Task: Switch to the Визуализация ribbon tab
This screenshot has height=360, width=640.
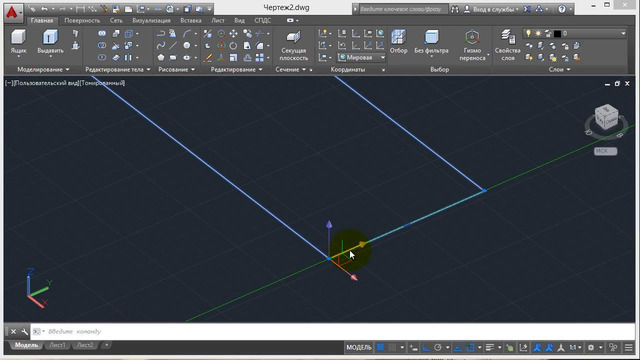Action: (x=151, y=20)
